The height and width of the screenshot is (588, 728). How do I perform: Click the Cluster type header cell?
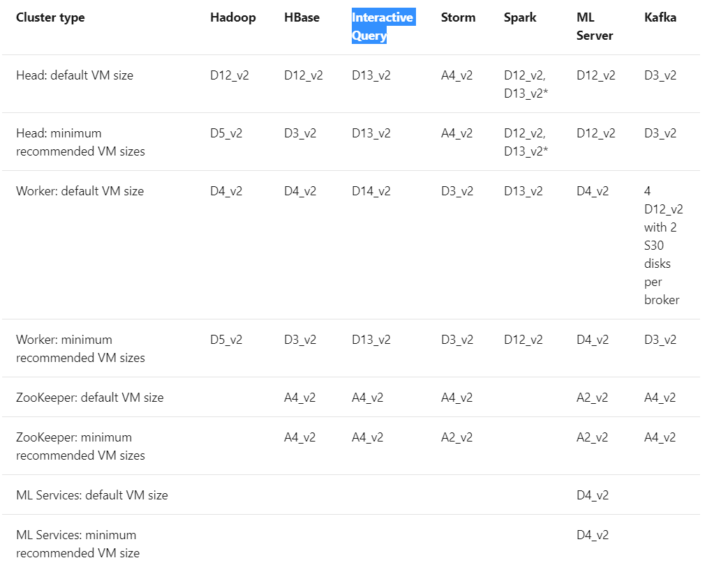pos(50,17)
